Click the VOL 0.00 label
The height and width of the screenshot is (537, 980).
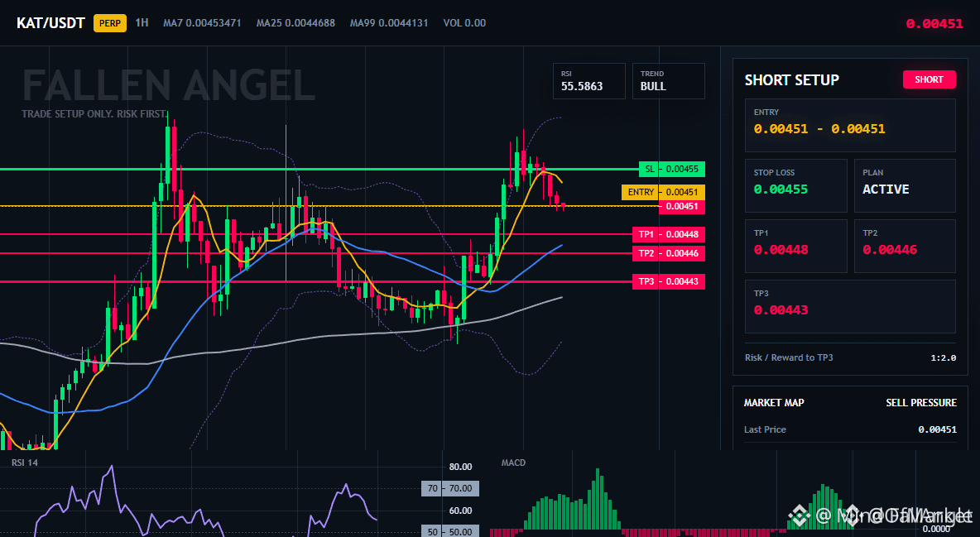point(464,23)
